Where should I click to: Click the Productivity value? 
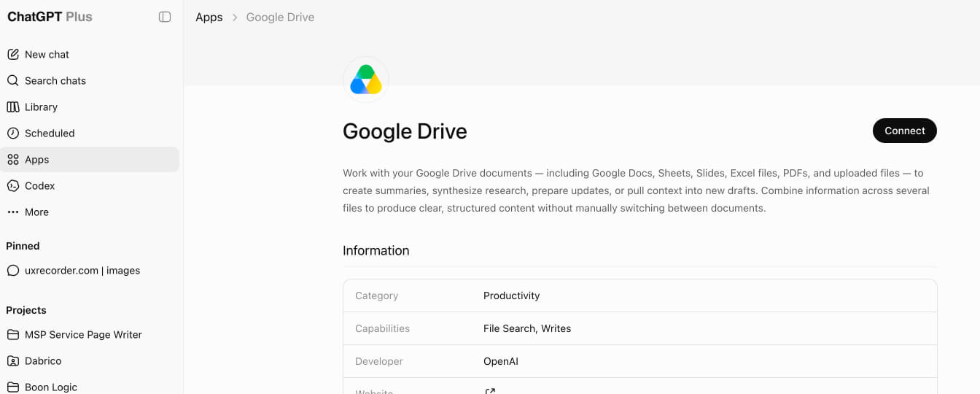(511, 295)
